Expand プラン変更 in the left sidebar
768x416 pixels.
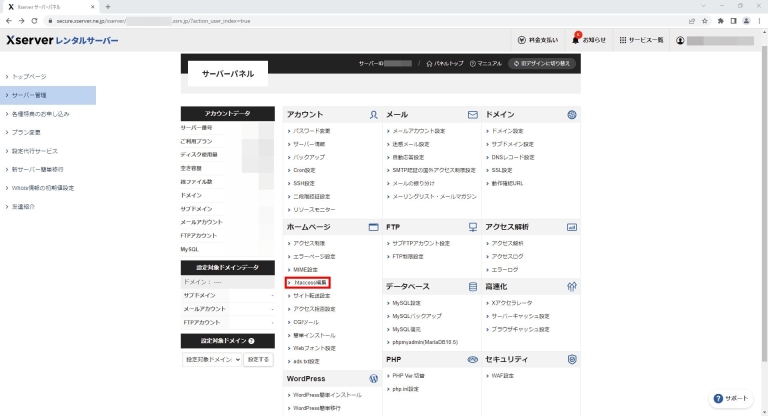pos(28,132)
